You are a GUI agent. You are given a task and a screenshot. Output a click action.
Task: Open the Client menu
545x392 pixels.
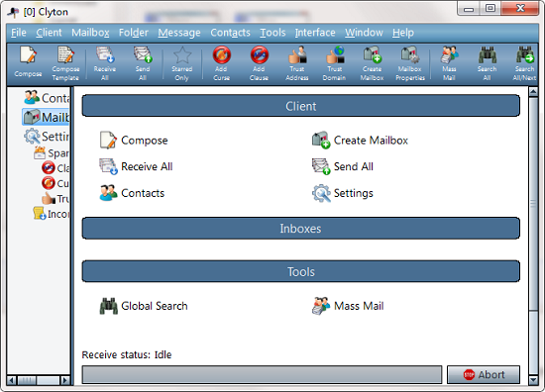[49, 33]
